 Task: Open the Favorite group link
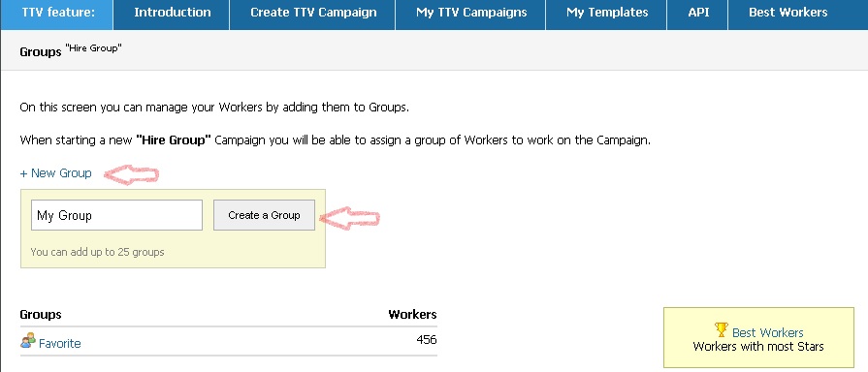click(x=60, y=343)
